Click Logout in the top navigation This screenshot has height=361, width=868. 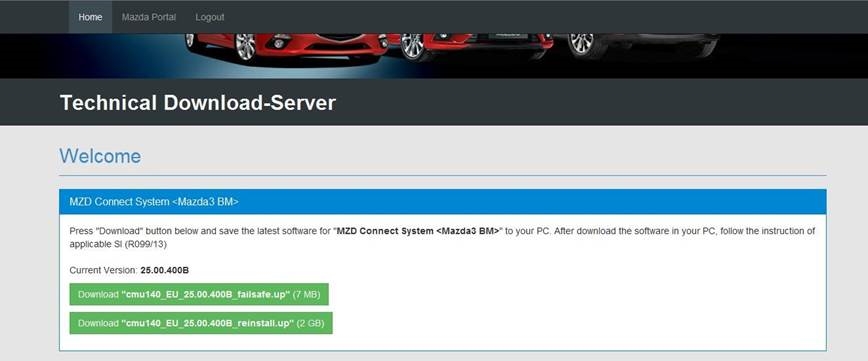click(210, 17)
